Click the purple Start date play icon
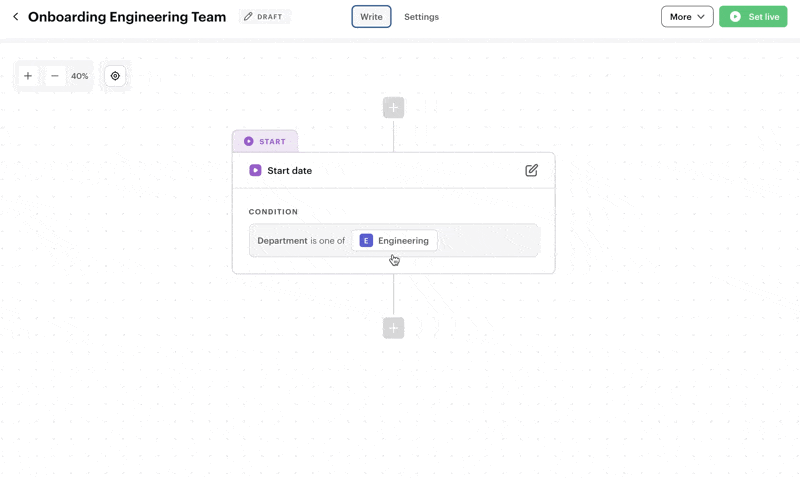Screen dimensions: 800x478 pyautogui.click(x=255, y=171)
